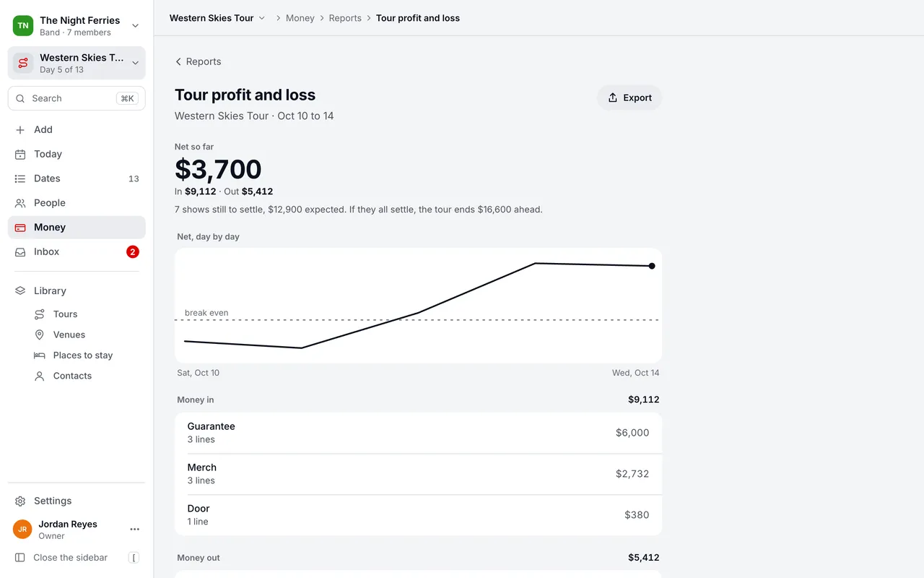This screenshot has width=924, height=578.
Task: Click the Search field in sidebar
Action: click(77, 98)
